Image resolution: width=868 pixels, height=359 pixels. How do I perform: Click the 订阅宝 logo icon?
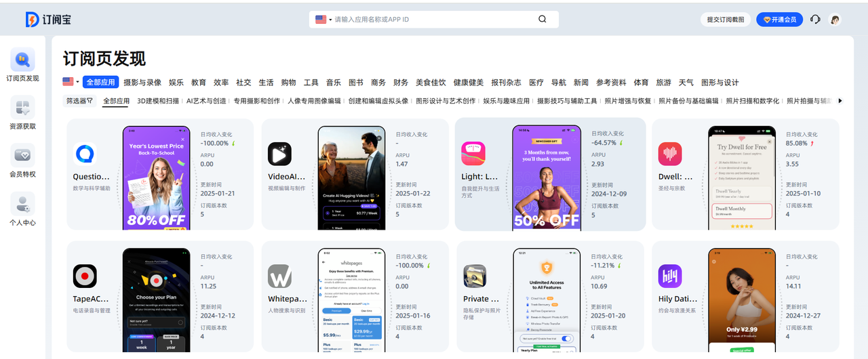click(x=32, y=20)
